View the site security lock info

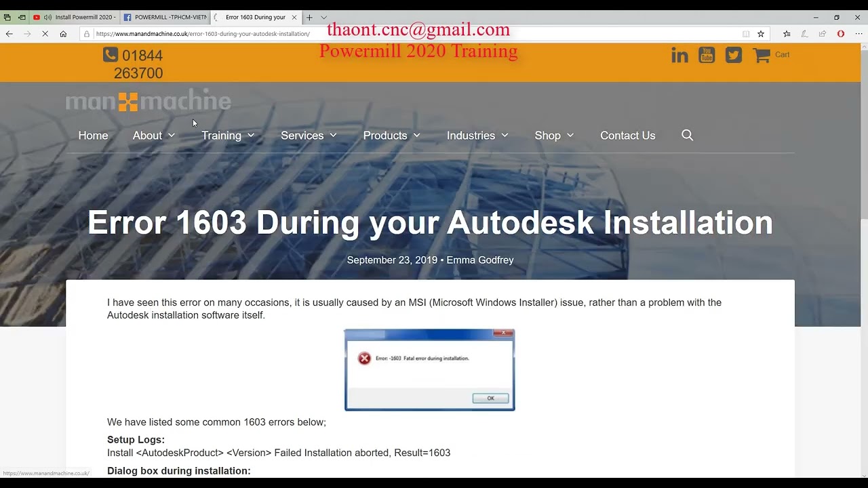(87, 34)
